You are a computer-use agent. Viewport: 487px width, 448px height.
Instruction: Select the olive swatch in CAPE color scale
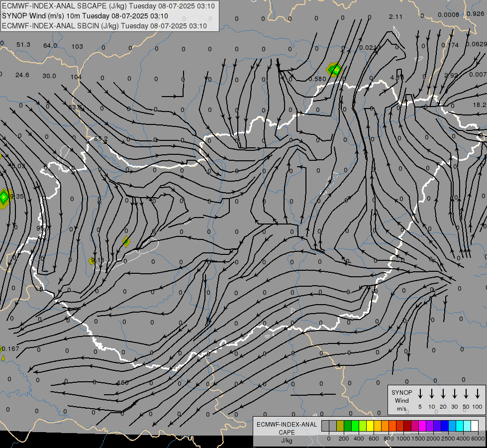pos(340,426)
